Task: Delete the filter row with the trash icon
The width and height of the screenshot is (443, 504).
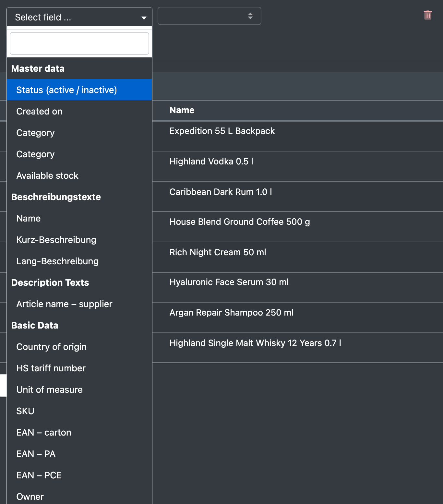Action: point(428,15)
